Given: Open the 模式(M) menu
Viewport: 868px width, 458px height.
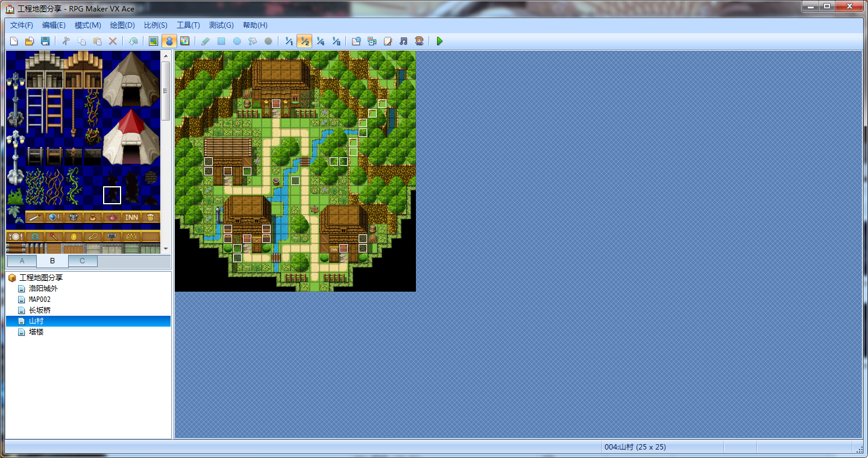Looking at the screenshot, I should tap(87, 25).
